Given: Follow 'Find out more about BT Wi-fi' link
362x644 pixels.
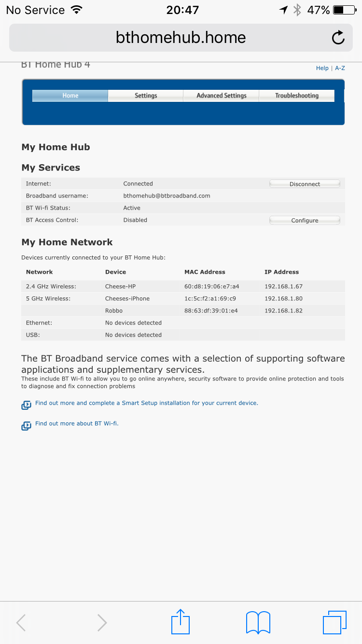Looking at the screenshot, I should point(77,423).
